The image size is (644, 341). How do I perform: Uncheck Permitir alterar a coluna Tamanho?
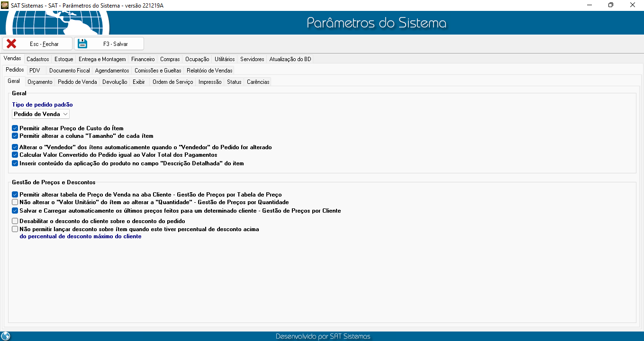pyautogui.click(x=15, y=136)
